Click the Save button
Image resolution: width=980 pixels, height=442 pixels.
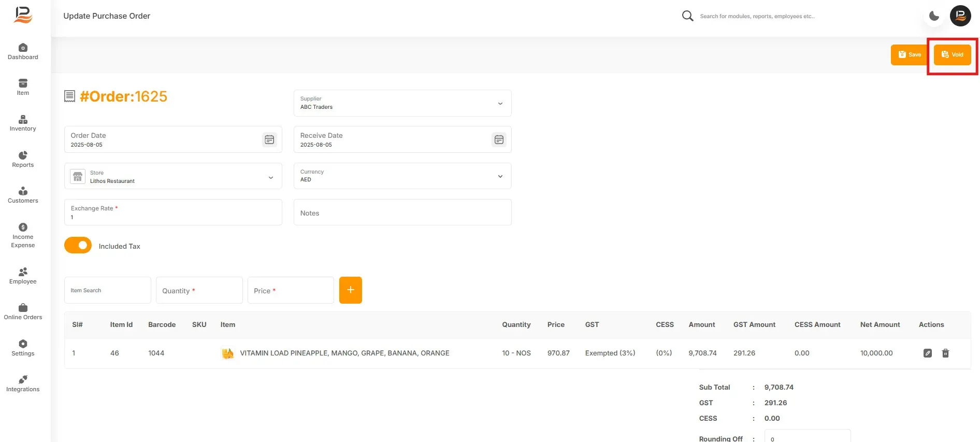(909, 55)
